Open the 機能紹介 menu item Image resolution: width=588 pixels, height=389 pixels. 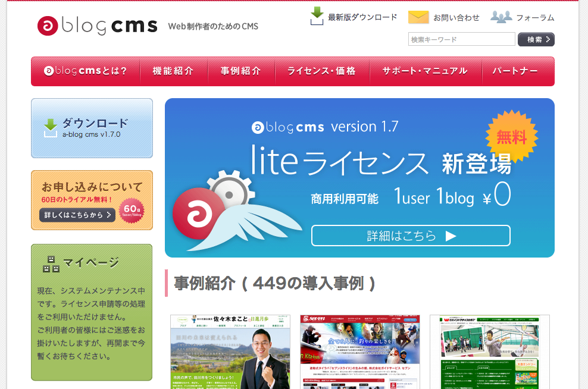tap(173, 71)
